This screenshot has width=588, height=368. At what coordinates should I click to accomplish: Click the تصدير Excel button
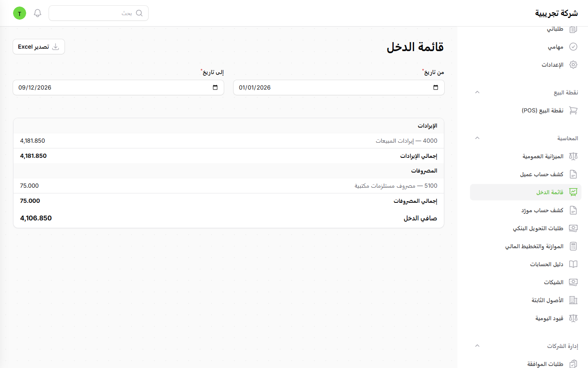(39, 47)
